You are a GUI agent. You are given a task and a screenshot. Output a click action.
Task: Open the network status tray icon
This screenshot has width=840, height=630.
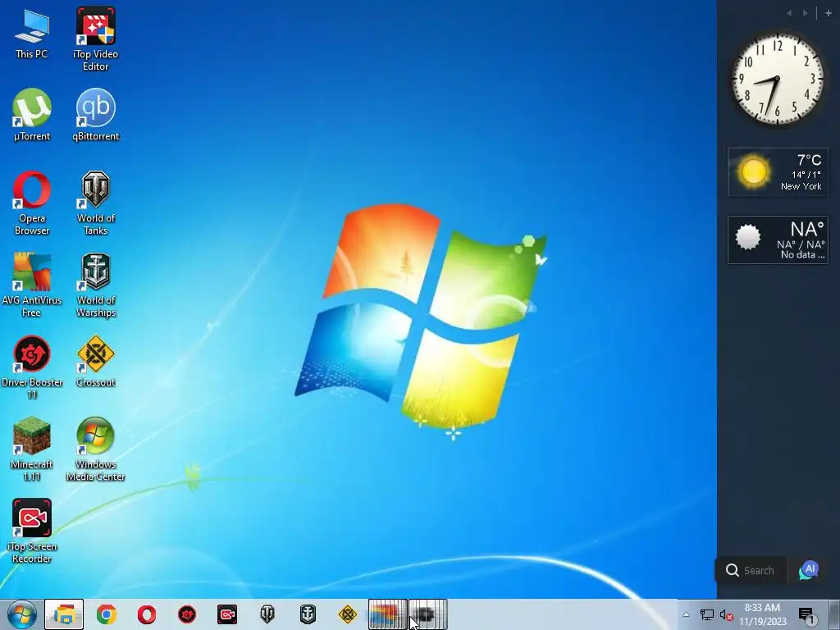[706, 615]
